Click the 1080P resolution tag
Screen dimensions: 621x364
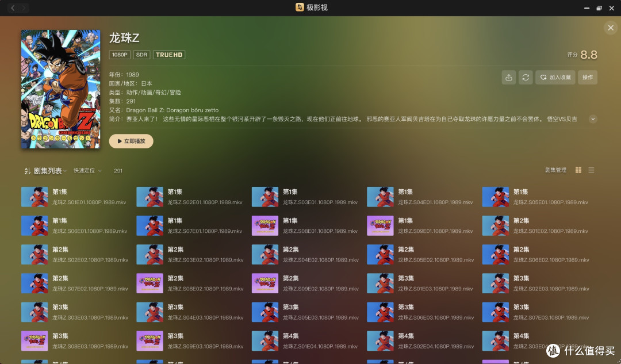pos(120,55)
